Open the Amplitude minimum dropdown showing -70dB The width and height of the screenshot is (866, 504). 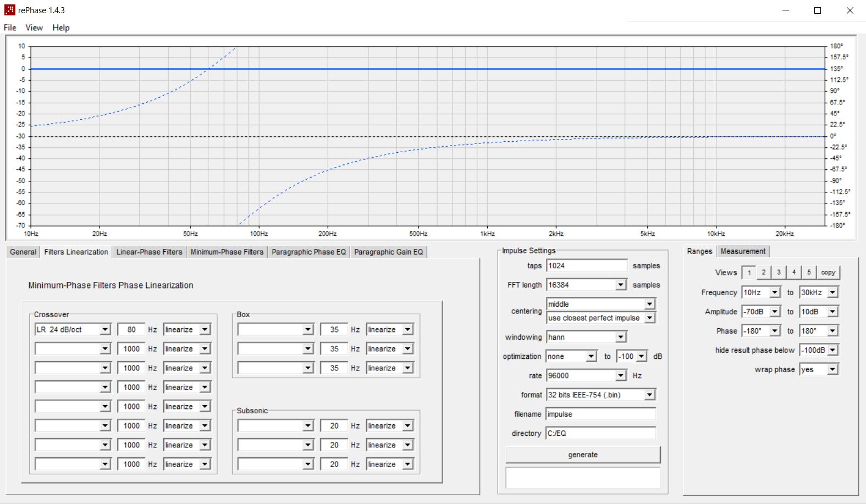762,312
